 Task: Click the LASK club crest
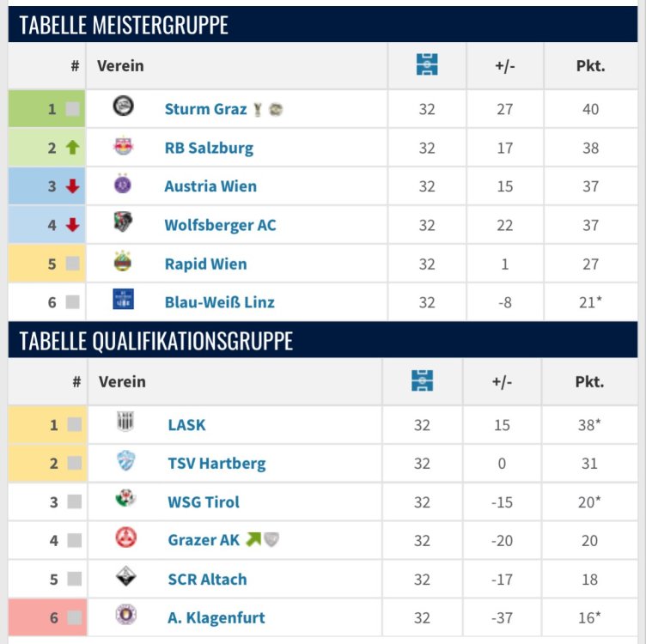pyautogui.click(x=126, y=423)
